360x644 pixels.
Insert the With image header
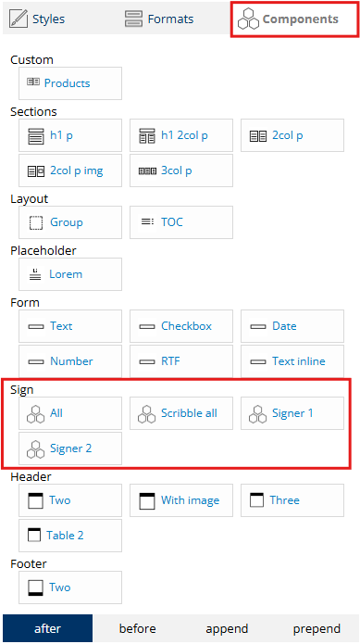point(181,500)
